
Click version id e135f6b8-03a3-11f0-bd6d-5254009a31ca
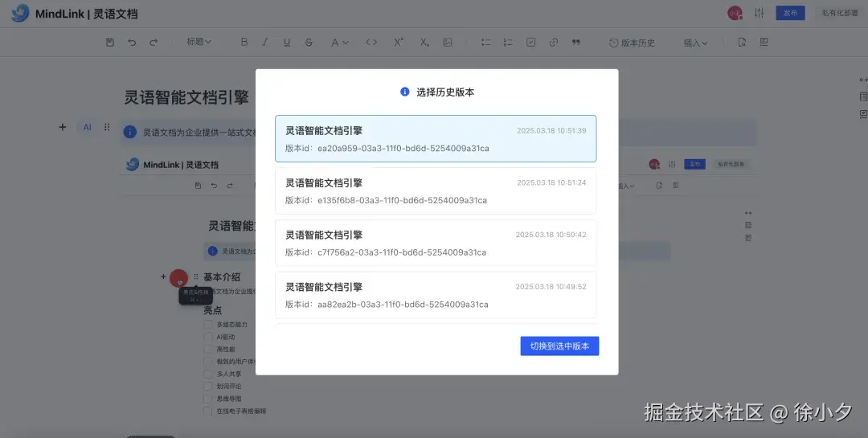coord(402,200)
